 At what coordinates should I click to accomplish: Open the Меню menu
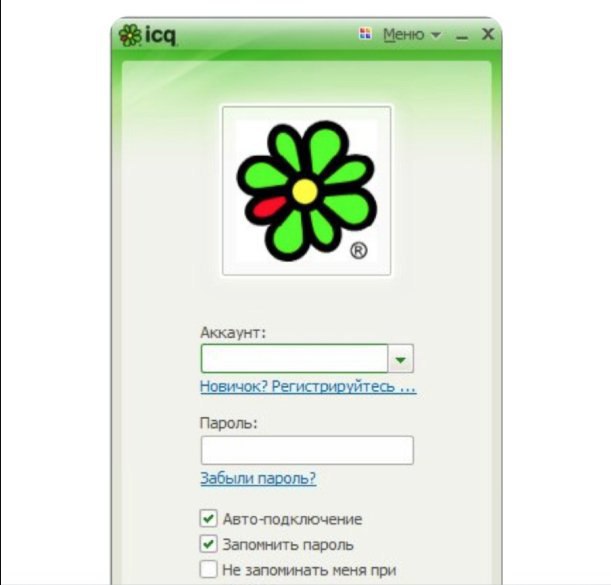(x=404, y=35)
